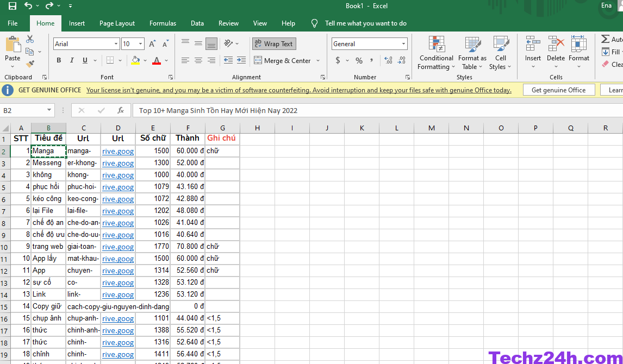Open the General number format dropdown
Viewport: 623px width, 364px height.
pos(403,43)
